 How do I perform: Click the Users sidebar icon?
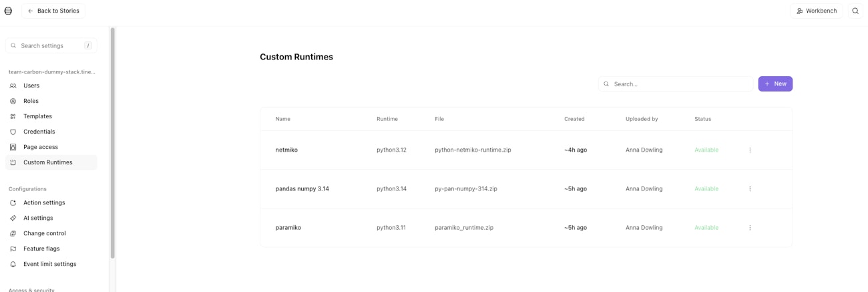tap(13, 86)
